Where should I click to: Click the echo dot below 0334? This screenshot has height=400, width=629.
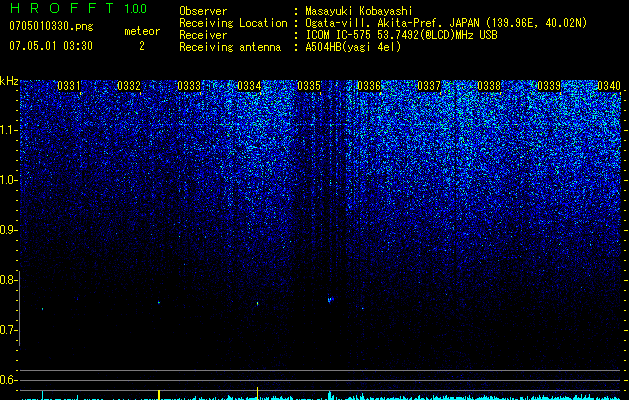point(258,304)
